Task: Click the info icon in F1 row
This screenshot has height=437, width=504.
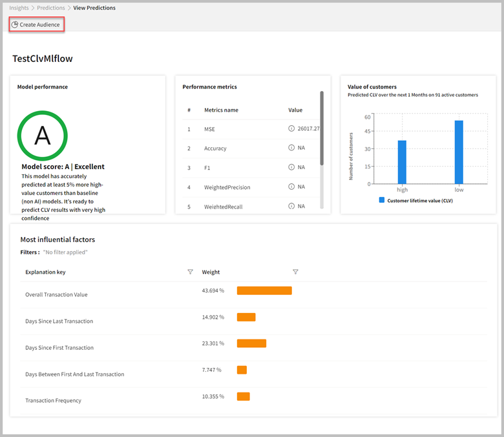Action: [291, 167]
